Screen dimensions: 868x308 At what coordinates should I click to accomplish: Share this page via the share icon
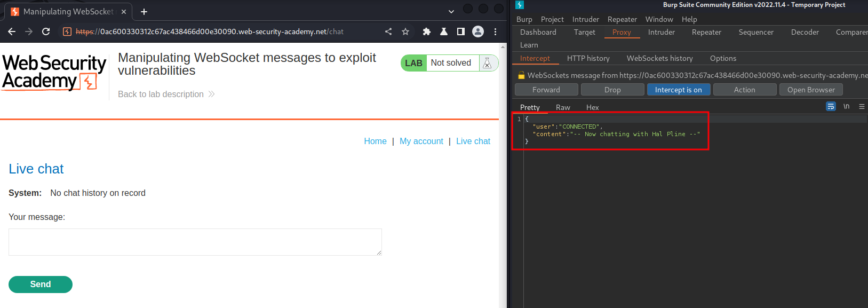point(388,31)
